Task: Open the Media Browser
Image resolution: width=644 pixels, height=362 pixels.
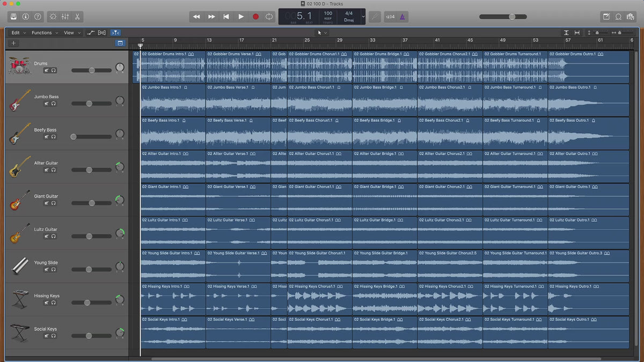Action: (x=630, y=17)
